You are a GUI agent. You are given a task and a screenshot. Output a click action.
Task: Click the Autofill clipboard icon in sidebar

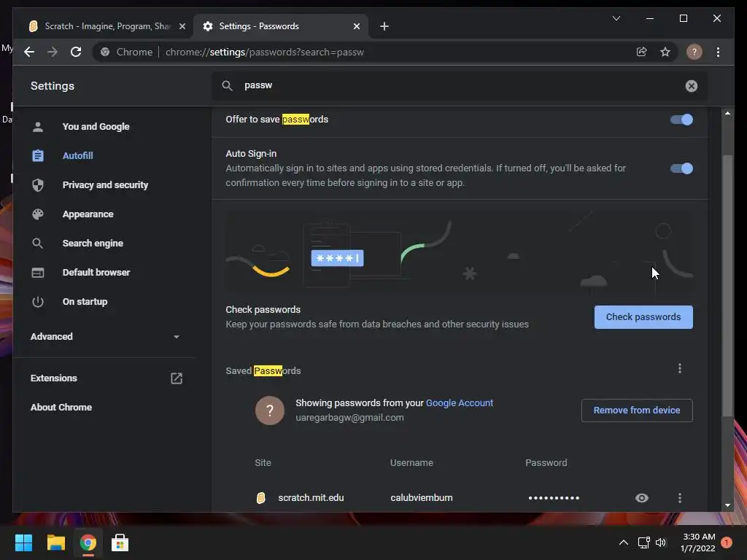pos(38,156)
